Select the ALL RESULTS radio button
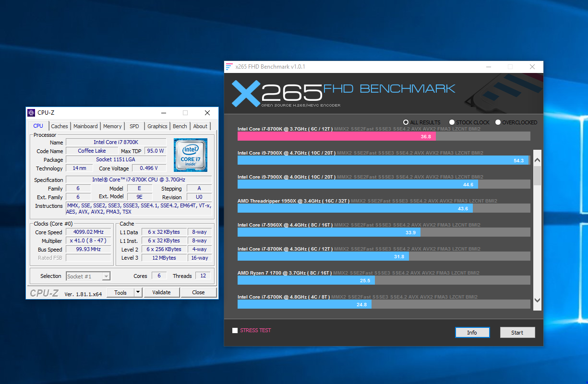Viewport: 588px width, 384px height. (406, 122)
